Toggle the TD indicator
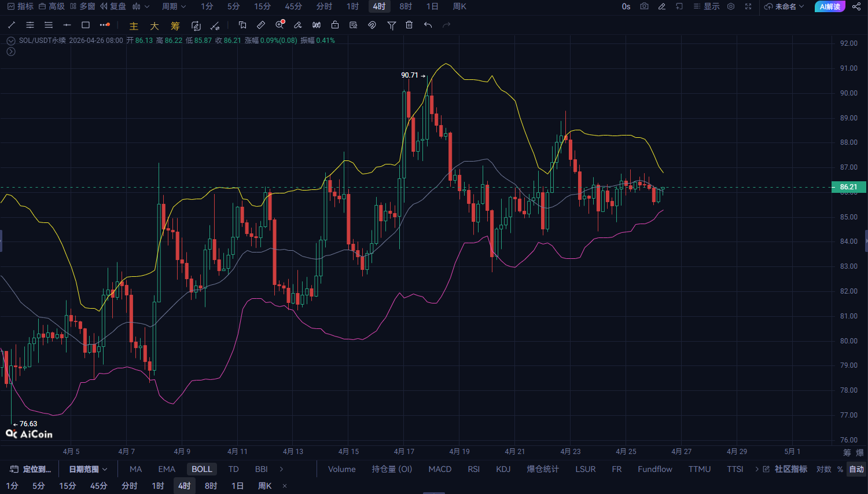This screenshot has width=868, height=494. pyautogui.click(x=233, y=469)
